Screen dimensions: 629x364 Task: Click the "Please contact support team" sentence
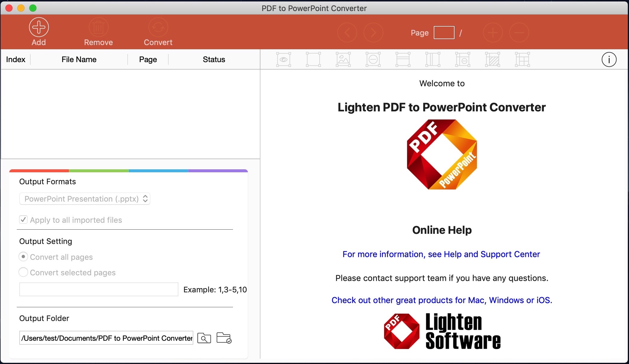pos(442,278)
